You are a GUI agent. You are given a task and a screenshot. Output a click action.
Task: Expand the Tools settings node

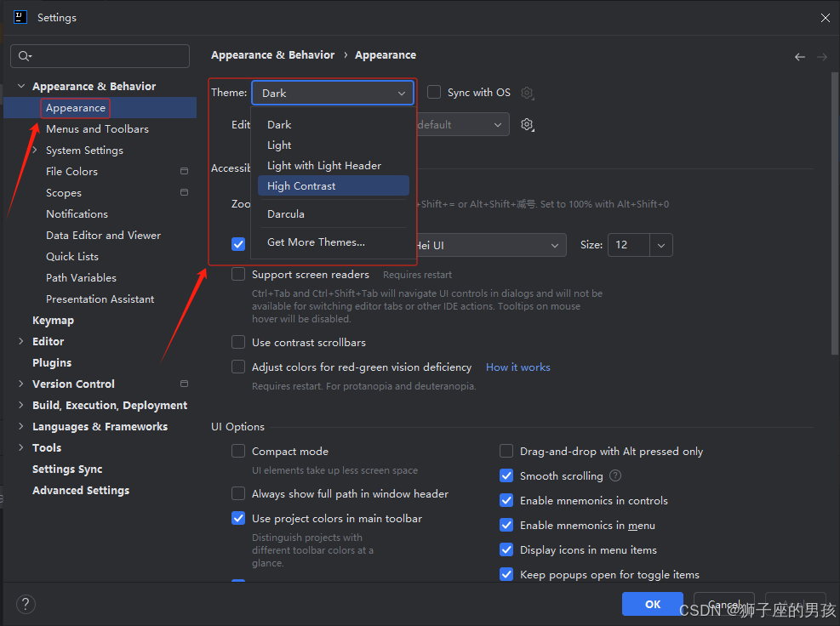(x=21, y=447)
